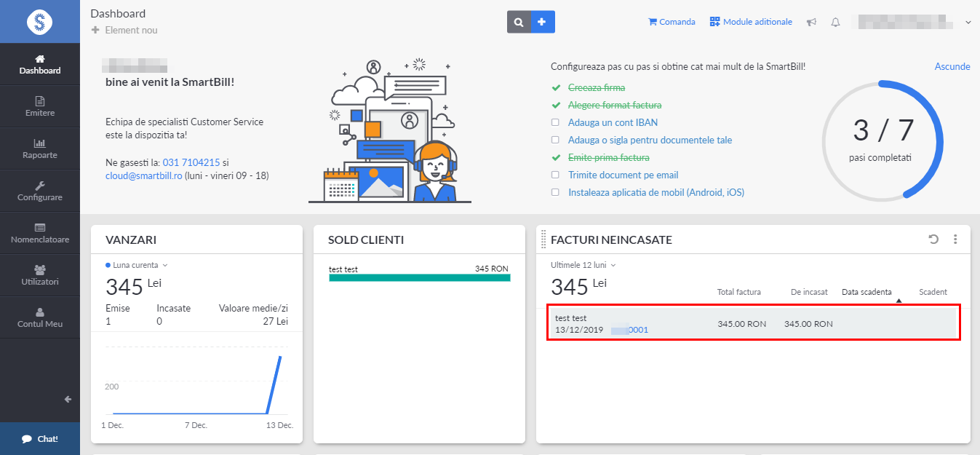Screen dimensions: 980x455
Task: Go to Rapoarte in the sidebar
Action: [x=40, y=149]
